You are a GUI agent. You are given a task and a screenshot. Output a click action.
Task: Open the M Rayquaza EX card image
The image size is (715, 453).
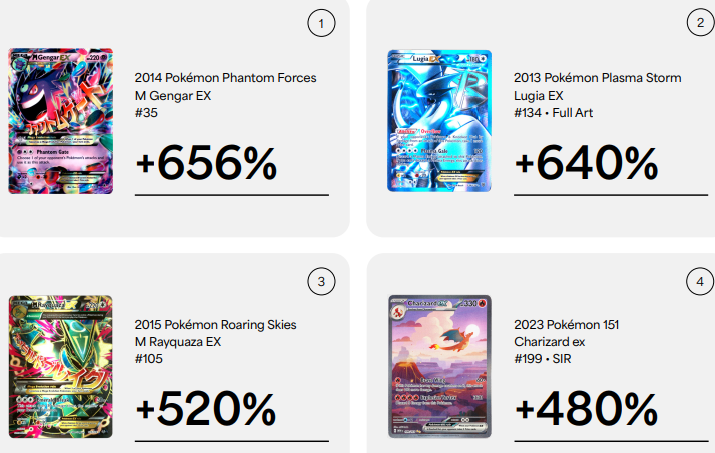click(61, 367)
